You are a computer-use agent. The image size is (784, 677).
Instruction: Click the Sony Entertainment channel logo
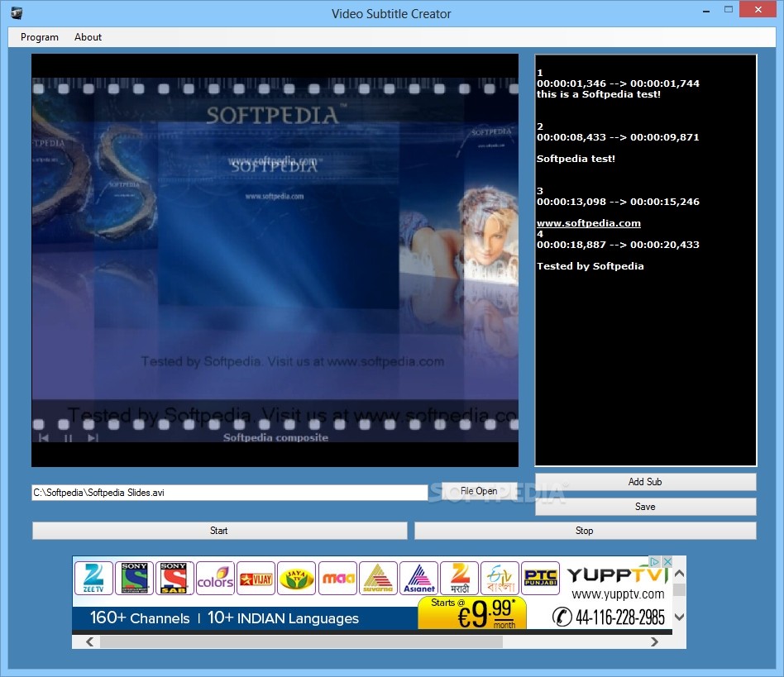click(x=134, y=578)
